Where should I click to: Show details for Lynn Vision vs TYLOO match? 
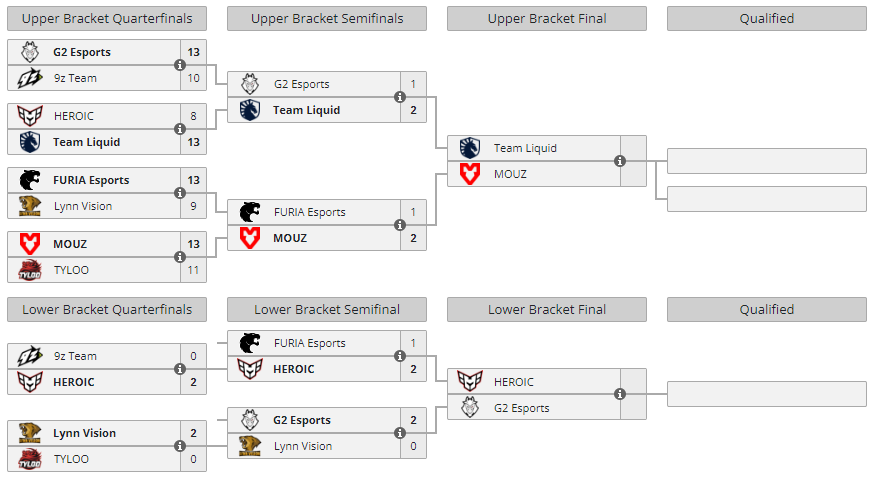coord(180,446)
